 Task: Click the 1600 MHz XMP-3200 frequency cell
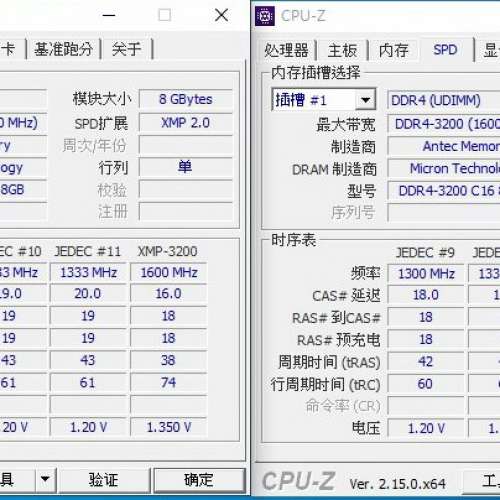[x=169, y=272]
